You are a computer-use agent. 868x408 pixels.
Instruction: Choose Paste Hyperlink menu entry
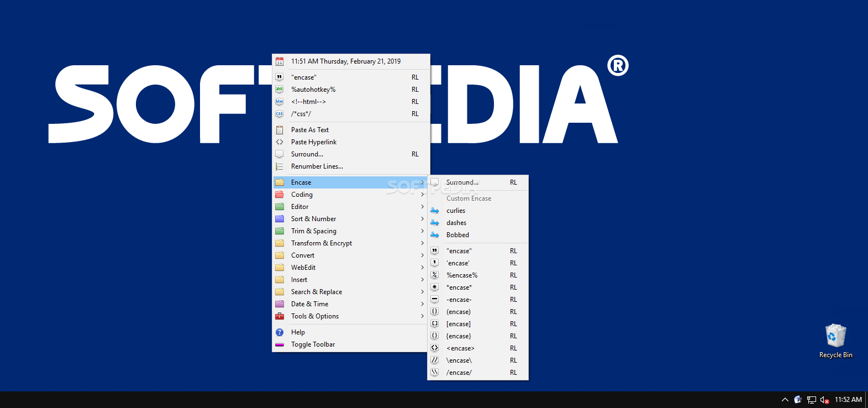pos(351,142)
